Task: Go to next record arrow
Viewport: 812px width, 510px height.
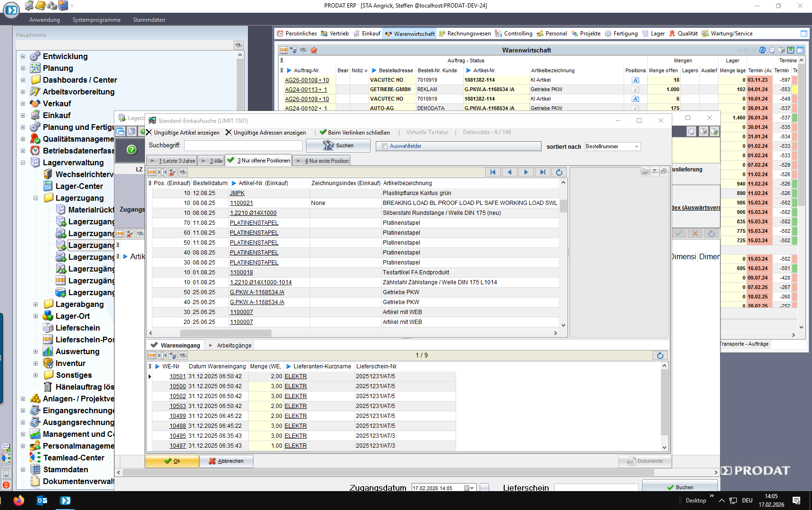Action: [x=526, y=172]
